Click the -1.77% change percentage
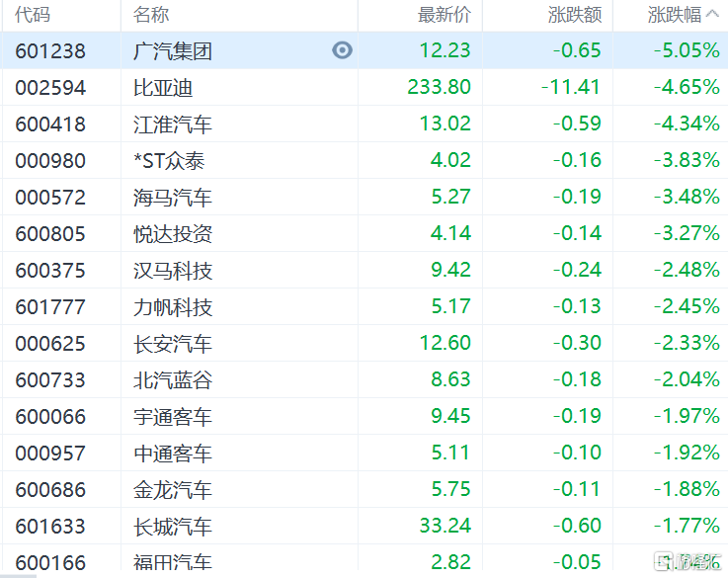Screen dimensions: 728x578 tap(687, 526)
